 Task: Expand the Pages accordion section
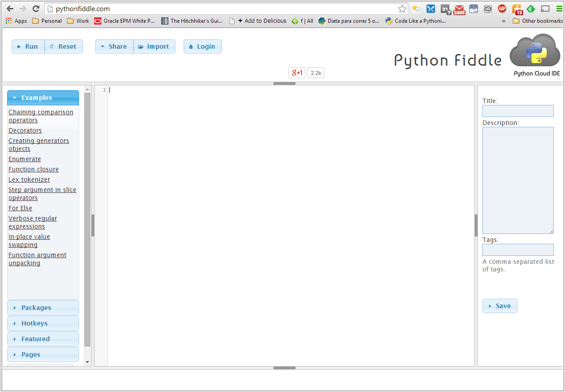[43, 354]
